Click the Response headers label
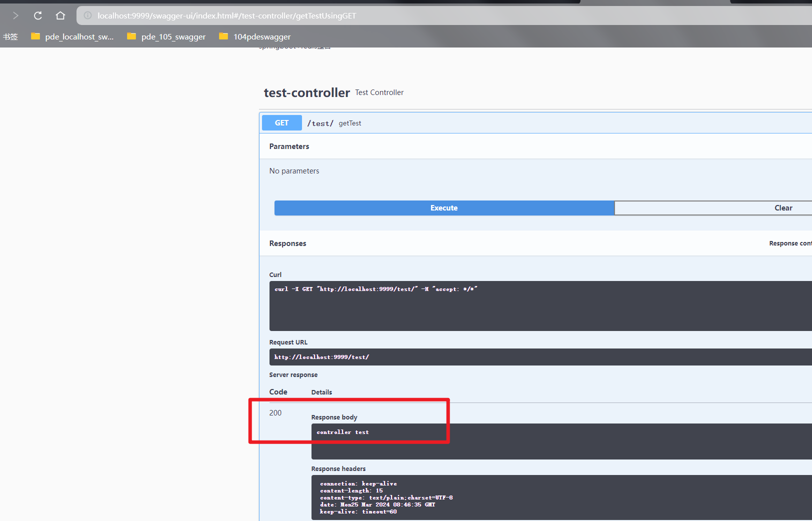This screenshot has height=521, width=812. (338, 469)
